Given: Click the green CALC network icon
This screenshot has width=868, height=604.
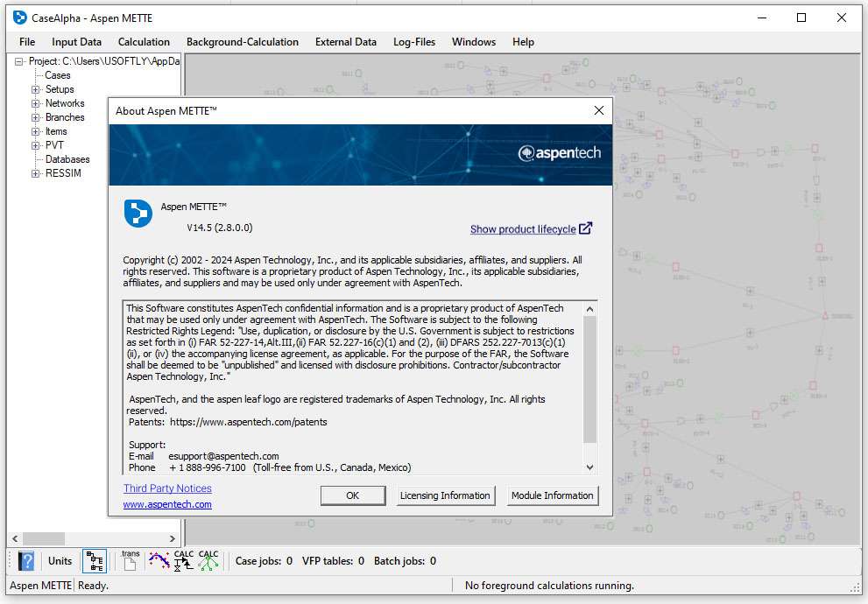Looking at the screenshot, I should point(208,561).
